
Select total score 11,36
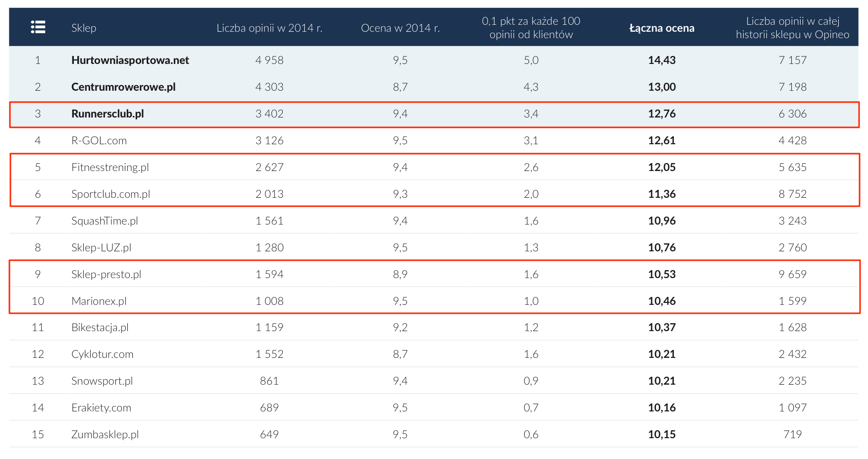pyautogui.click(x=662, y=194)
